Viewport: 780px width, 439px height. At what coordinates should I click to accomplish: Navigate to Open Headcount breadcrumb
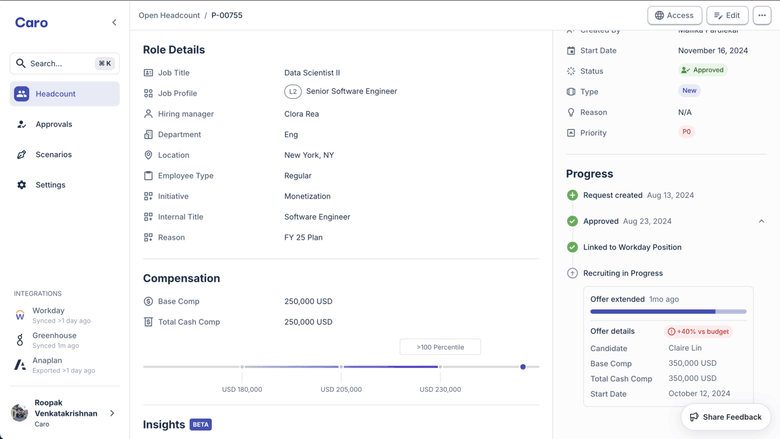click(x=169, y=15)
